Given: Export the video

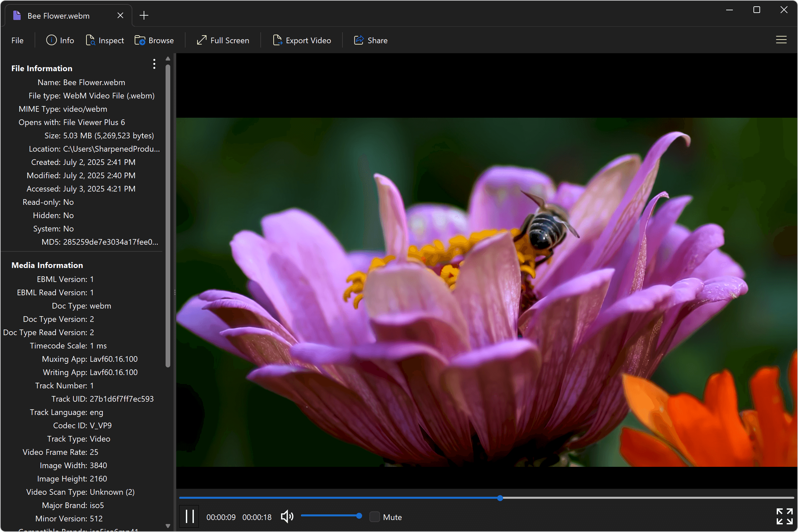Looking at the screenshot, I should (302, 40).
